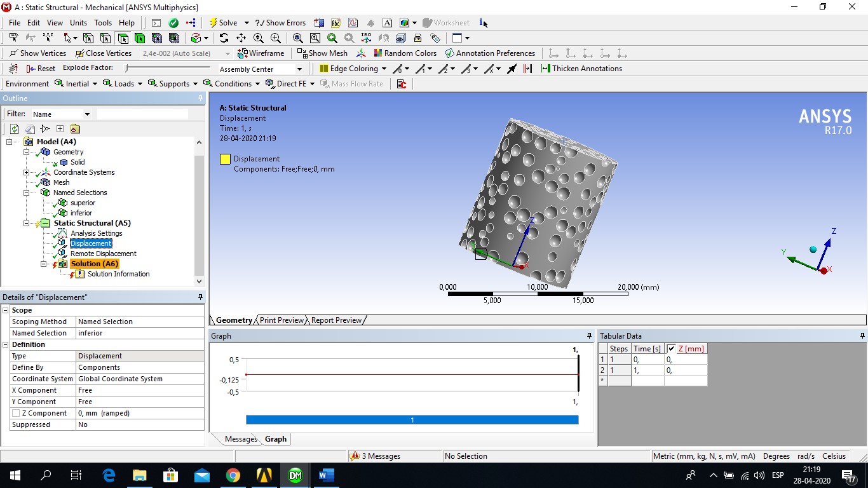Image resolution: width=868 pixels, height=488 pixels.
Task: Click Refresh icon in Outline toolbar
Action: [14, 129]
